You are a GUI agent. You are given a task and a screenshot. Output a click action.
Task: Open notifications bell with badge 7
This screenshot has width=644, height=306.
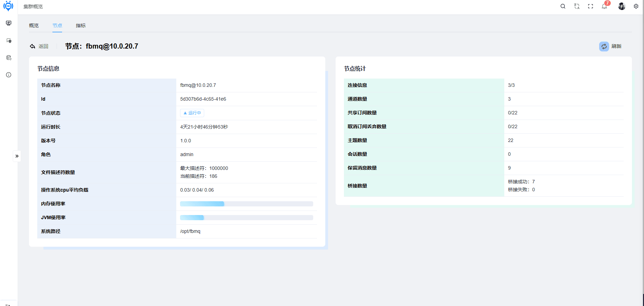[x=605, y=6]
